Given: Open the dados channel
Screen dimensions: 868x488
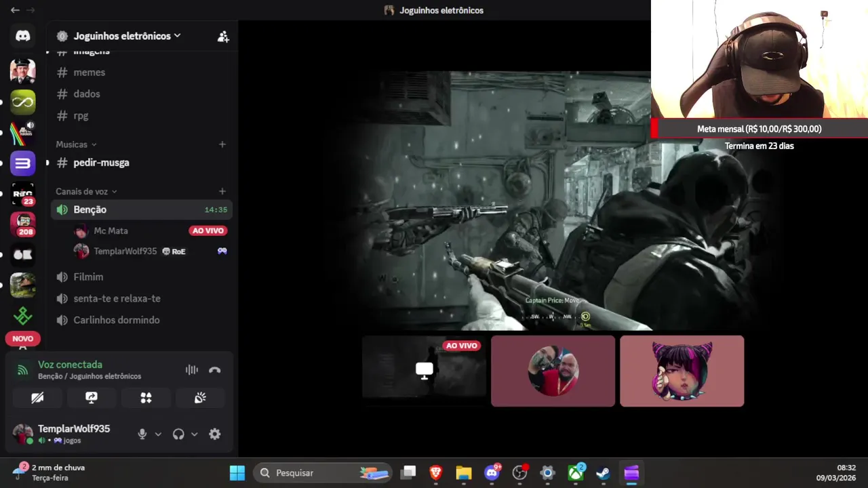Looking at the screenshot, I should point(142,94).
